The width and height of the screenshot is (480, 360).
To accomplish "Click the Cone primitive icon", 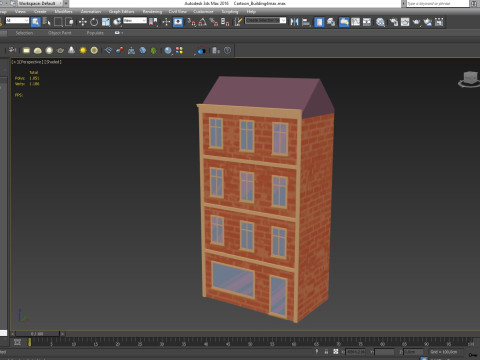I will 71,50.
